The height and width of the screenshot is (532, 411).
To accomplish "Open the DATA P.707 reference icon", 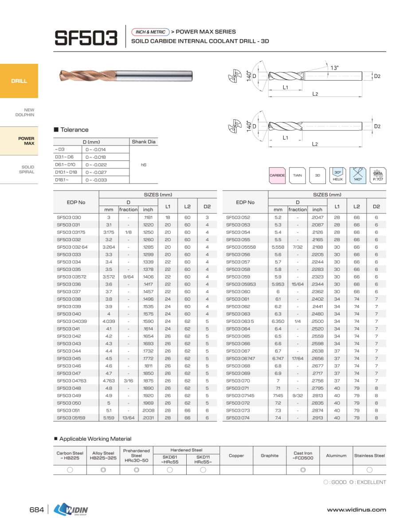I will click(378, 176).
